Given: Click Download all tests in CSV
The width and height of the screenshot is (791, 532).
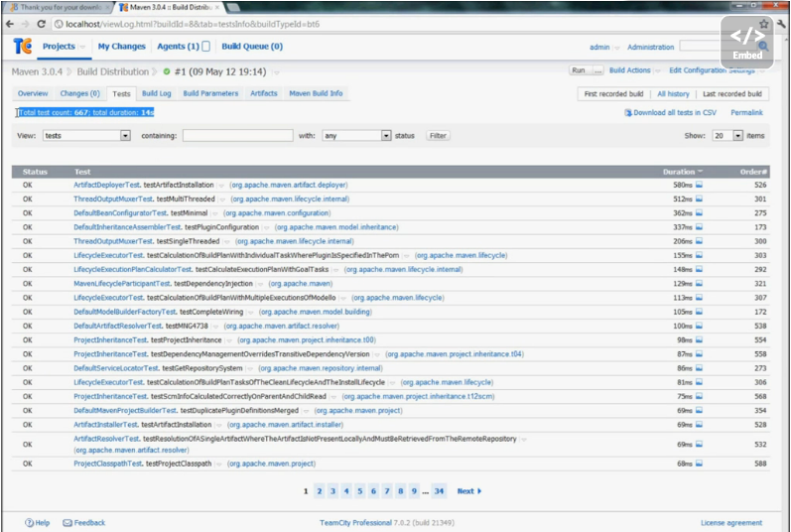Looking at the screenshot, I should 675,112.
